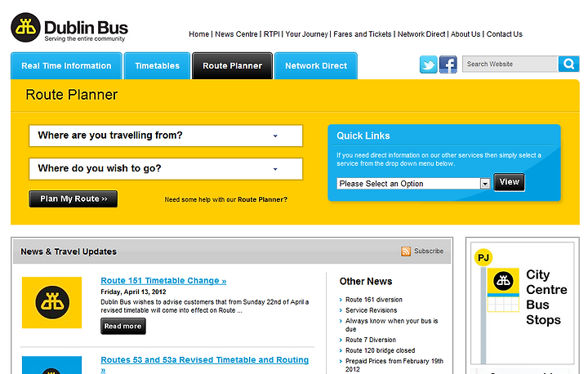Open the Twitter icon link
This screenshot has width=588, height=374.
(x=428, y=65)
